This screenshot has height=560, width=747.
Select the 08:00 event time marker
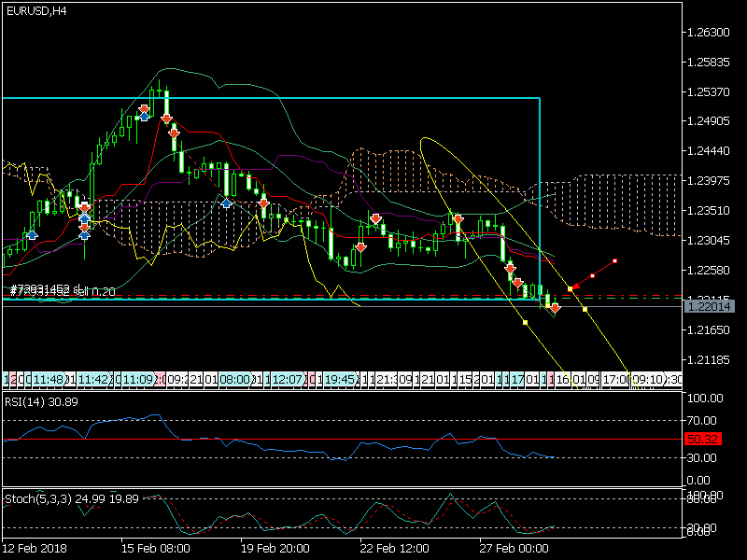pos(235,380)
